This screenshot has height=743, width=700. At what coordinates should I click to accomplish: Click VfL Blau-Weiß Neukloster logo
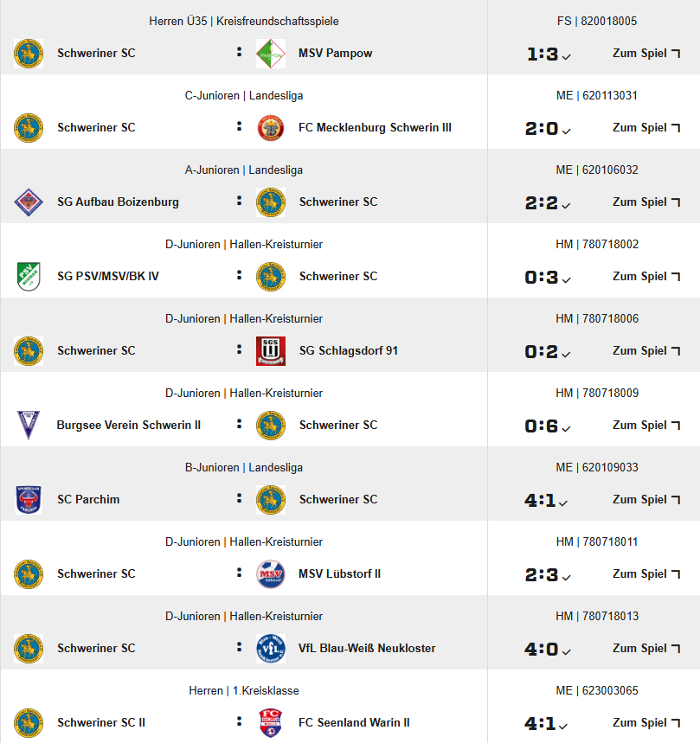(x=271, y=649)
